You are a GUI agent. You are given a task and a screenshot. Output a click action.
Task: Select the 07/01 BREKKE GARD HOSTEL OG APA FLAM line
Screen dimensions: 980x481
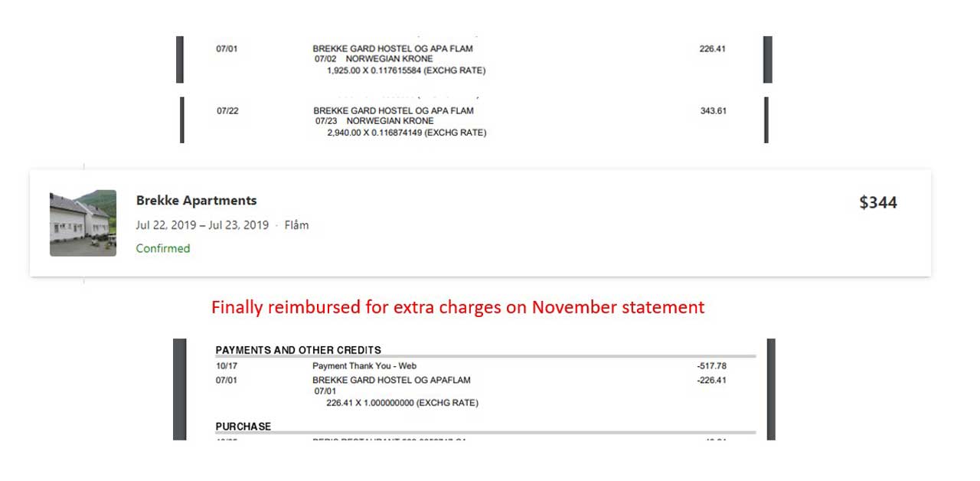pyautogui.click(x=393, y=48)
